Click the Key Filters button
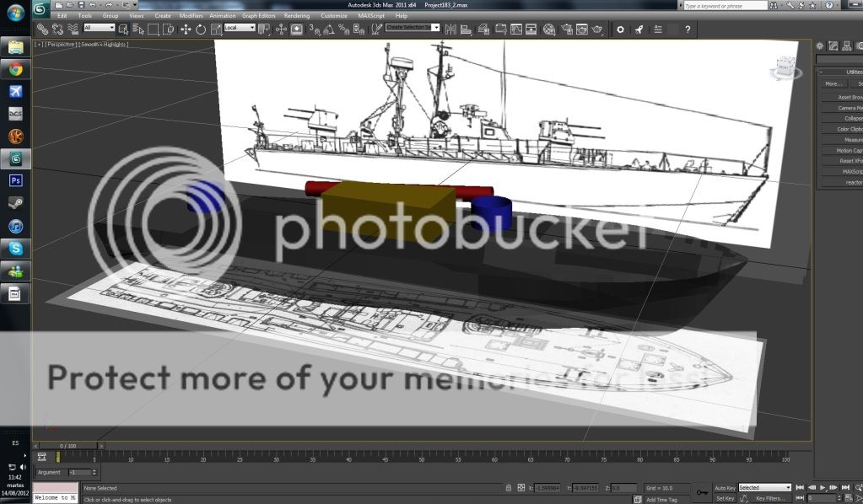 click(769, 499)
